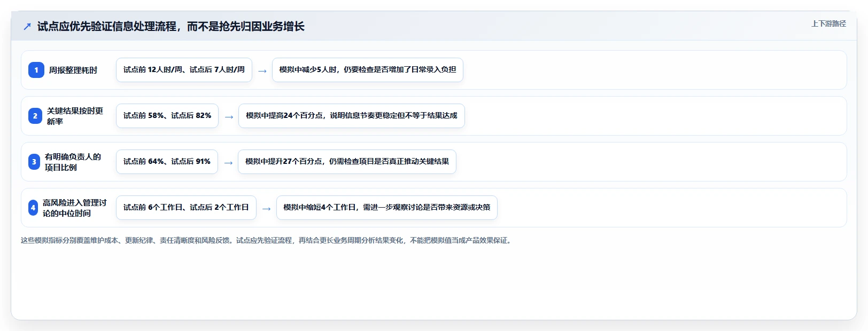Select the footnote starting 这些模拟指标分别覆盖
The height and width of the screenshot is (331, 868).
point(267,240)
